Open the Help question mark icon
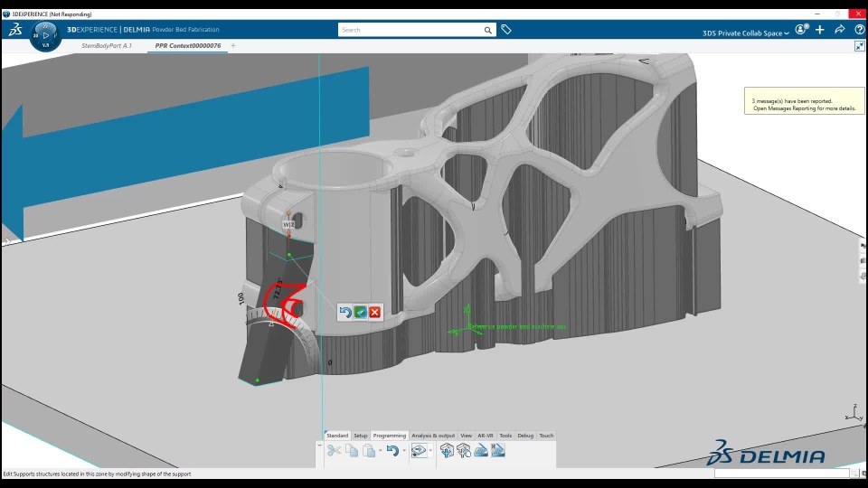The height and width of the screenshot is (488, 868). [859, 30]
